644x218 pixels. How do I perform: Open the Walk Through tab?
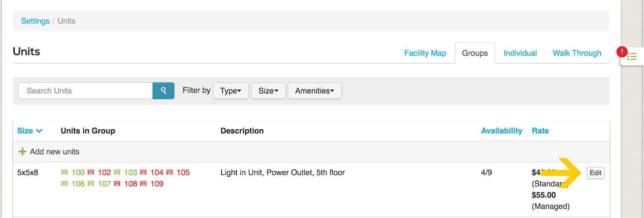click(x=577, y=53)
